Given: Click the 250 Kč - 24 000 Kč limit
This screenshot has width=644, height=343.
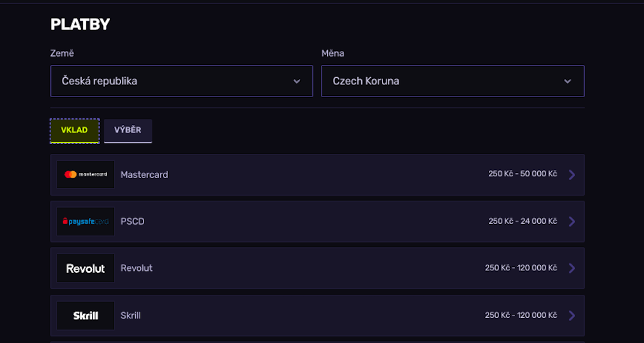Looking at the screenshot, I should (x=522, y=221).
